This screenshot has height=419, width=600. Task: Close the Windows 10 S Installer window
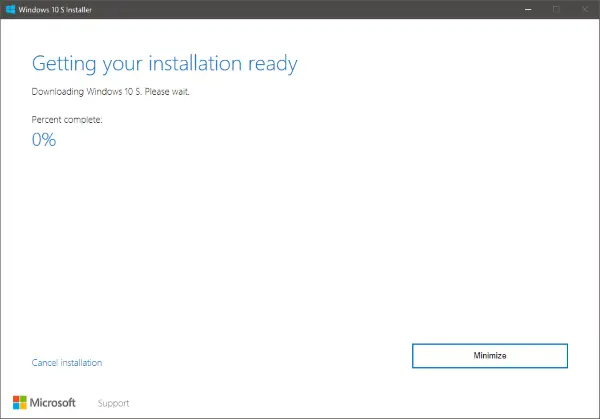[x=585, y=10]
